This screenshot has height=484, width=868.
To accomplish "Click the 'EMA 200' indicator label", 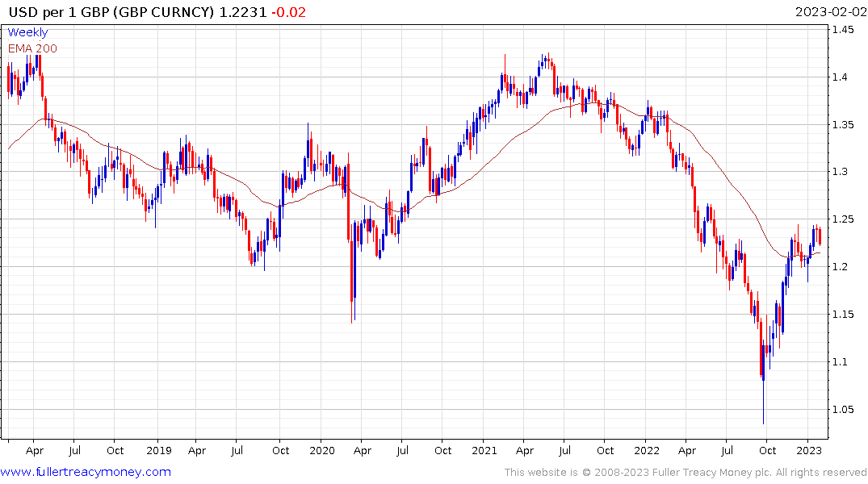I will coord(32,48).
